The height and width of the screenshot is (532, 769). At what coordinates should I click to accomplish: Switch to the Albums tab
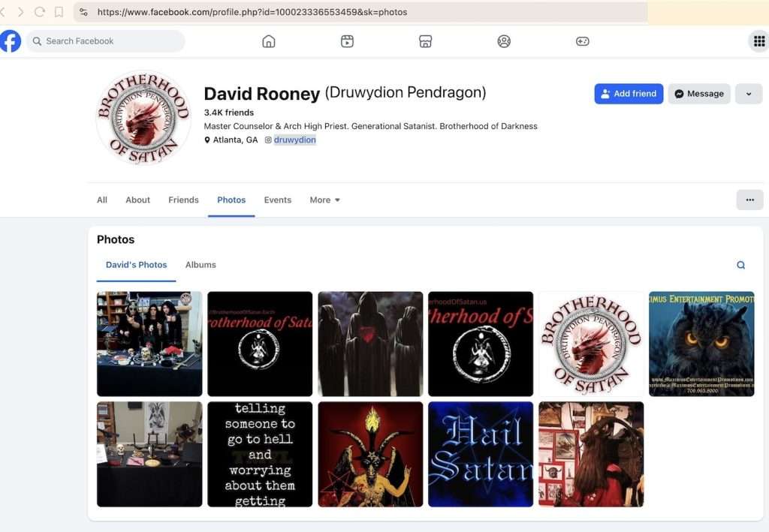click(201, 265)
